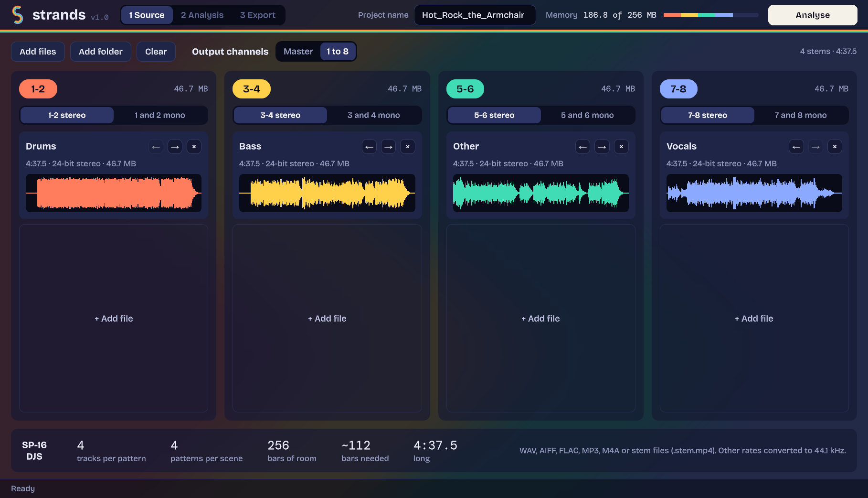Open the 1 Source step tab

click(x=147, y=15)
